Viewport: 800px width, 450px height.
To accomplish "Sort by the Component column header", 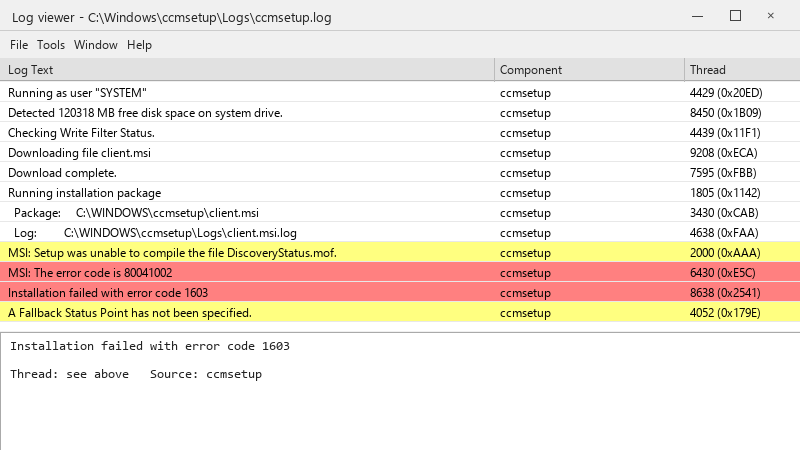I will pyautogui.click(x=589, y=70).
